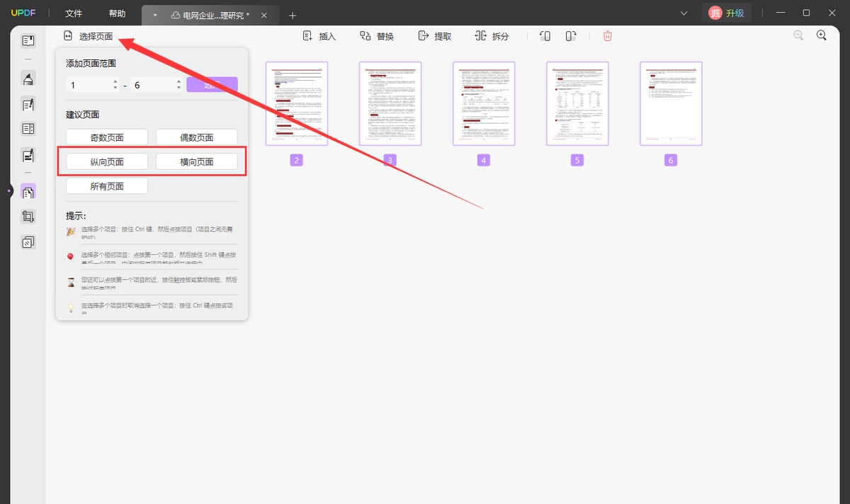Open the Split document tool
The width and height of the screenshot is (850, 504).
pos(492,36)
